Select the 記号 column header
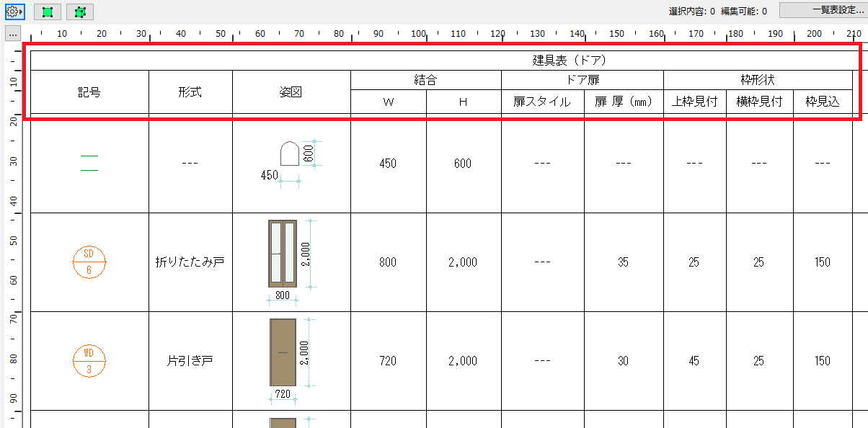The height and width of the screenshot is (428, 868). 89,92
